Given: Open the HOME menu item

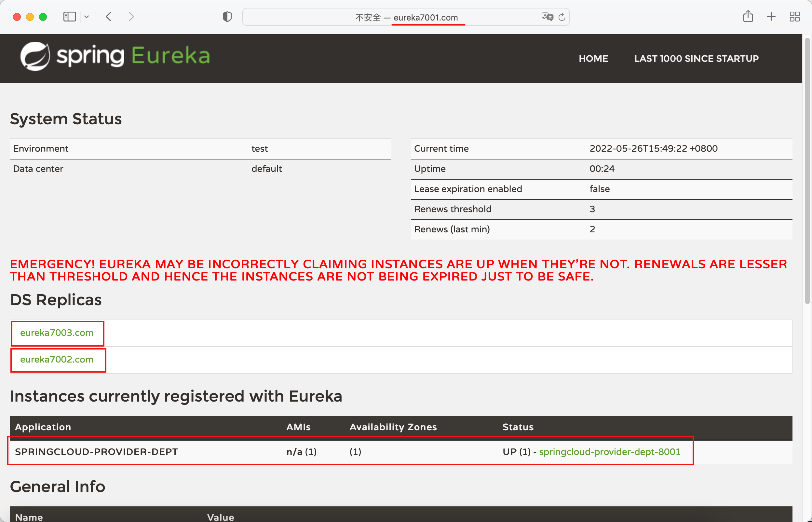Looking at the screenshot, I should click(593, 58).
